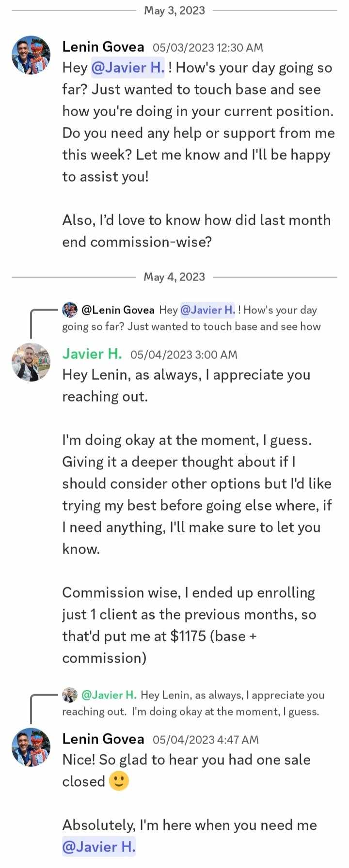The height and width of the screenshot is (868, 349).
Task: Click Lenin Govea's avatar on 4:47 AM message
Action: click(31, 747)
